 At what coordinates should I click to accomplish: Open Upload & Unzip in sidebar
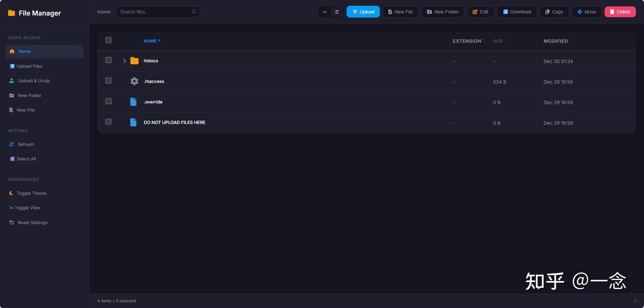click(34, 81)
